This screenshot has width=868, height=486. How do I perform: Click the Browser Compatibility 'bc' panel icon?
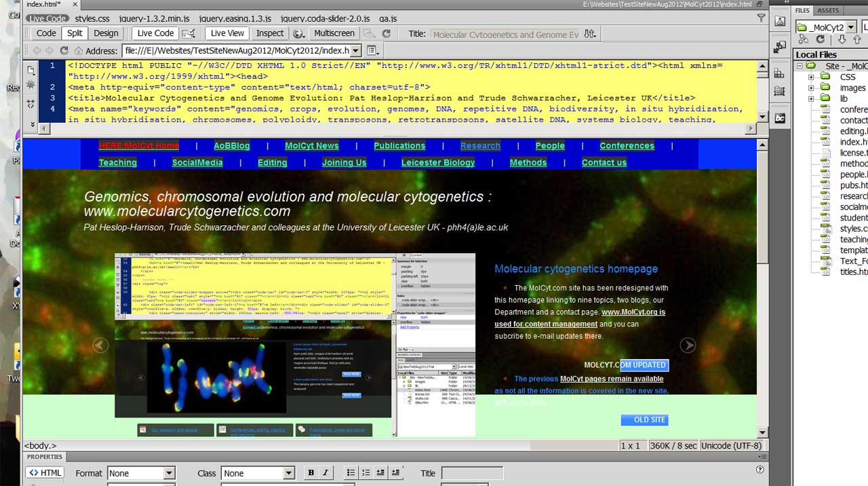pos(780,118)
